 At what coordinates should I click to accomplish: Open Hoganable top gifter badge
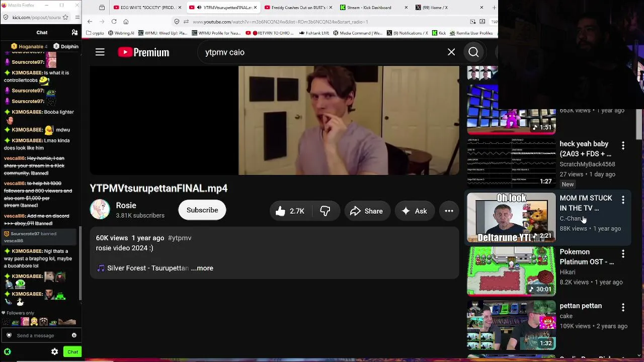[29, 47]
